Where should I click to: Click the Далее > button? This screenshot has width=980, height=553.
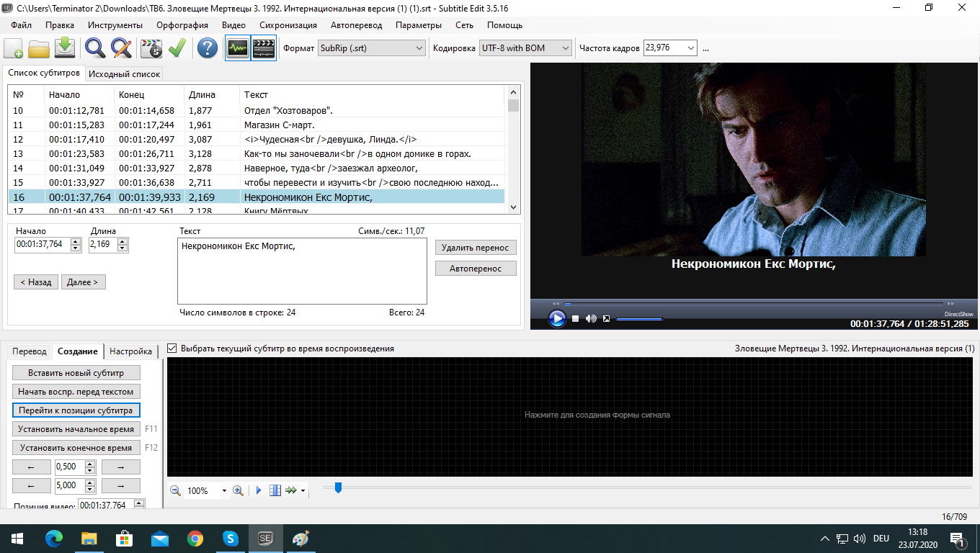(x=84, y=282)
